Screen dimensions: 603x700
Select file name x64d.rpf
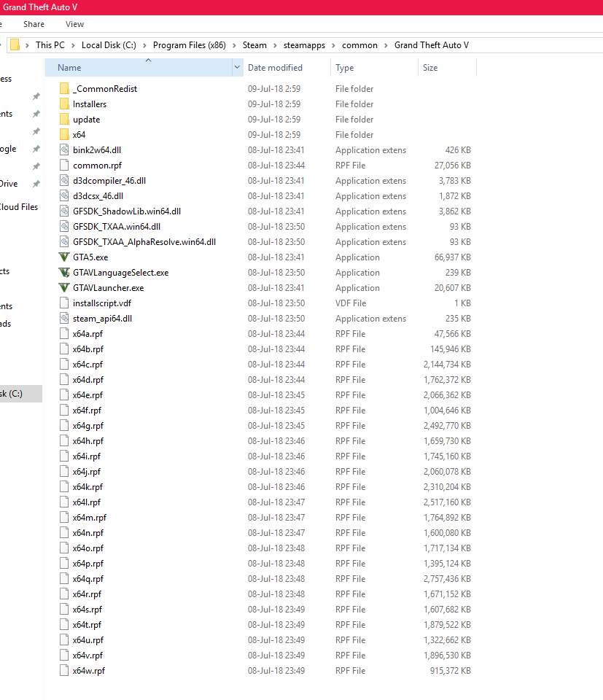pos(88,380)
